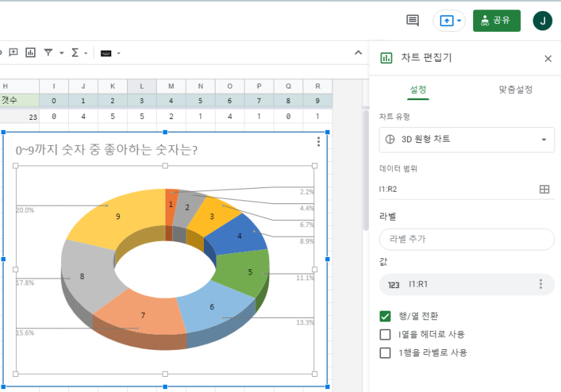Select the yellow slice labeled 9
This screenshot has width=561, height=392.
(118, 216)
